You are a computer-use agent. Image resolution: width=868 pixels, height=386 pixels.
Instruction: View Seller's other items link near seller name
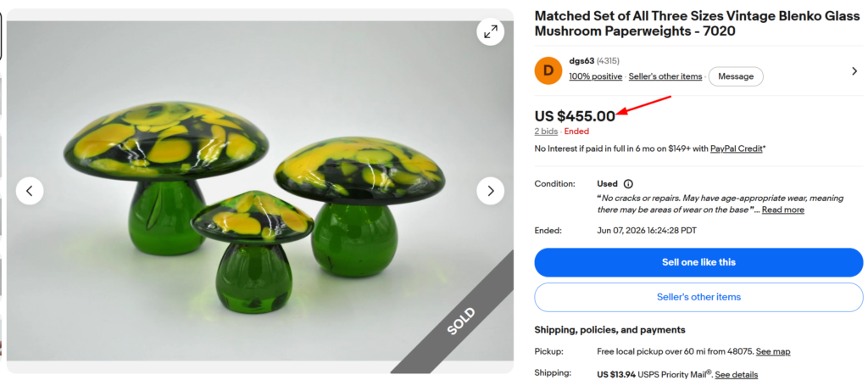pos(665,76)
